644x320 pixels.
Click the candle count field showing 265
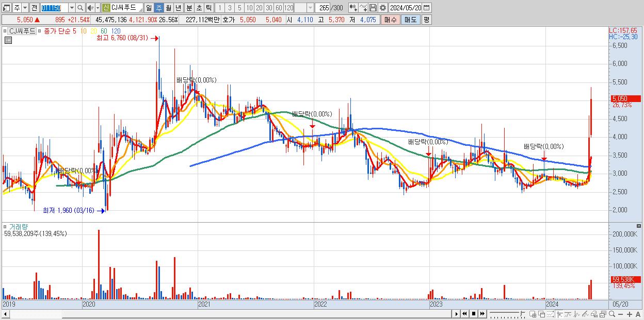(323, 8)
